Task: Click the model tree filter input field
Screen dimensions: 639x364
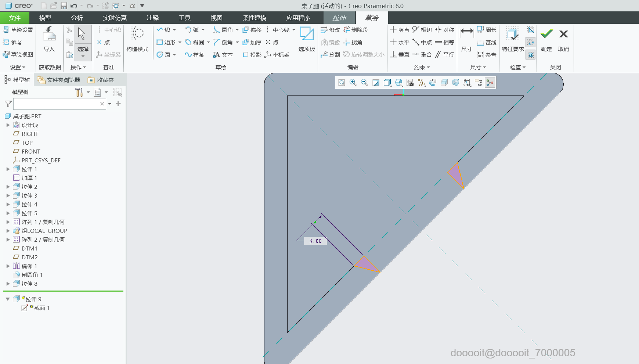Action: click(x=59, y=104)
